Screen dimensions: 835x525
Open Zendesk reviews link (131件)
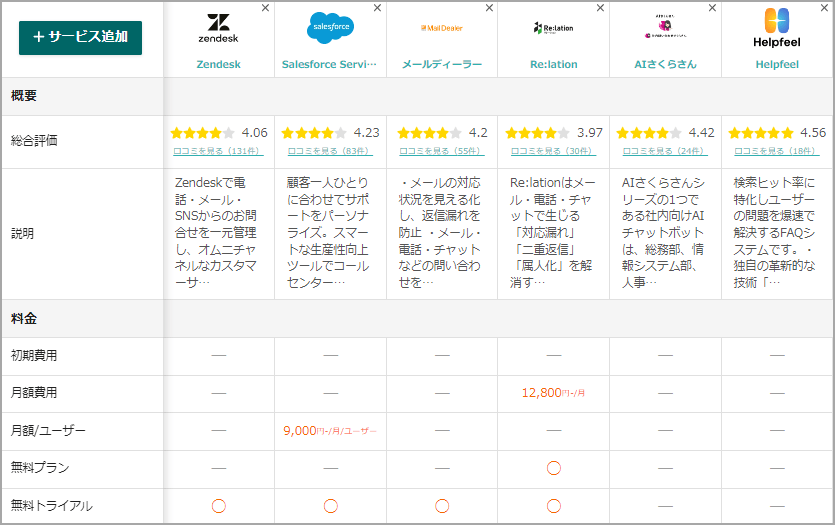[x=218, y=151]
